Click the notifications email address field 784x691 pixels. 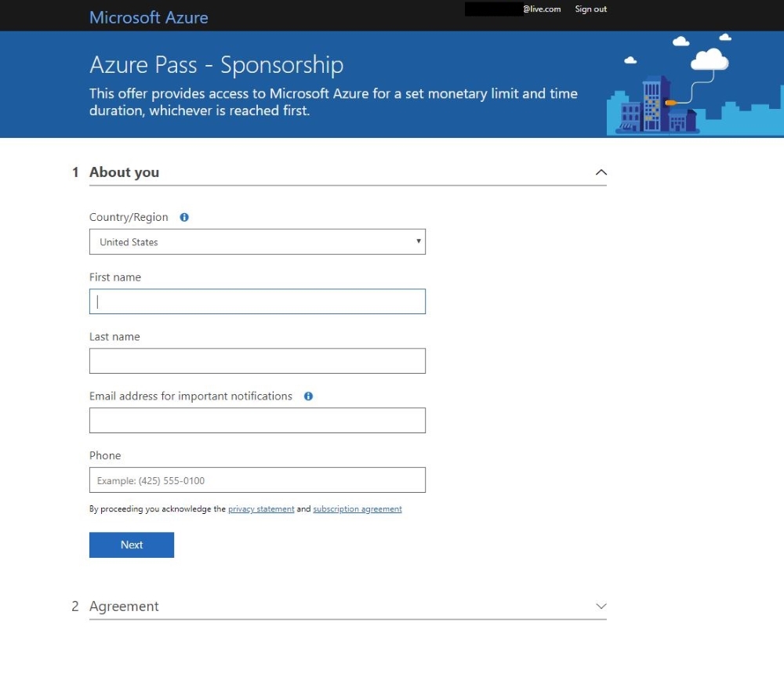tap(257, 420)
